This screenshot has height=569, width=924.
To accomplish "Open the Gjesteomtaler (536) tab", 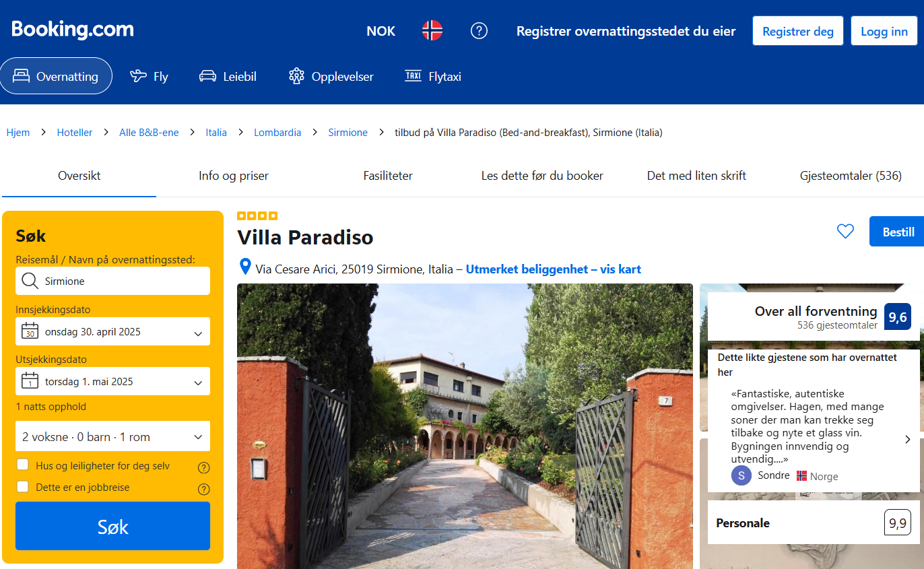I will point(851,176).
